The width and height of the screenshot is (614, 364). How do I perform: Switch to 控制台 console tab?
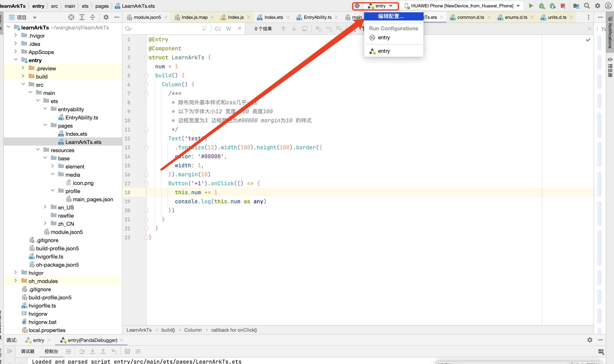(51, 351)
